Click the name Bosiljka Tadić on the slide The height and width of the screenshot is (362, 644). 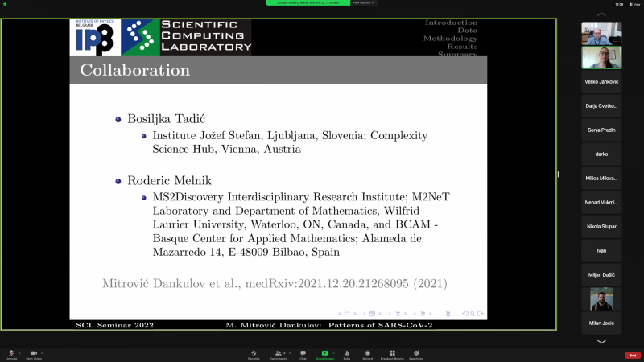pos(166,119)
